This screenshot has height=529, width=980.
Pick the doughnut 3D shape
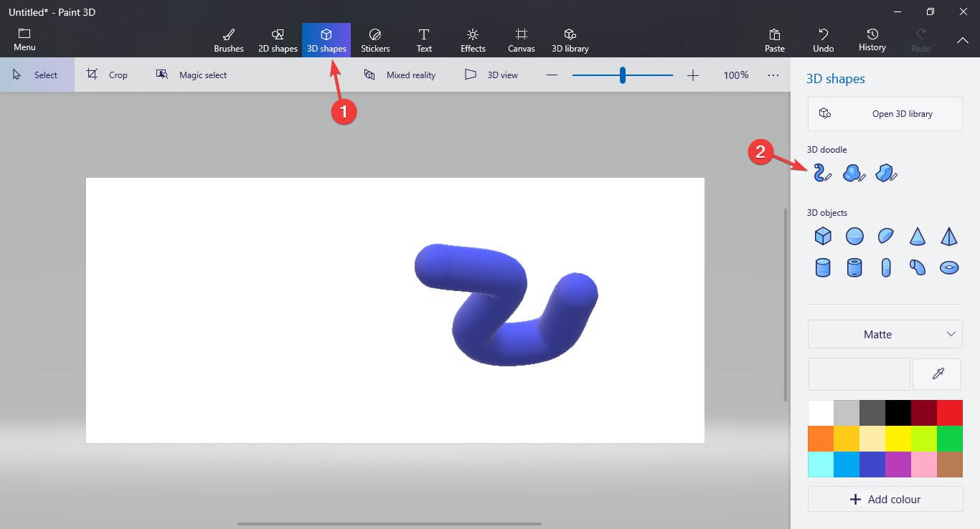948,267
